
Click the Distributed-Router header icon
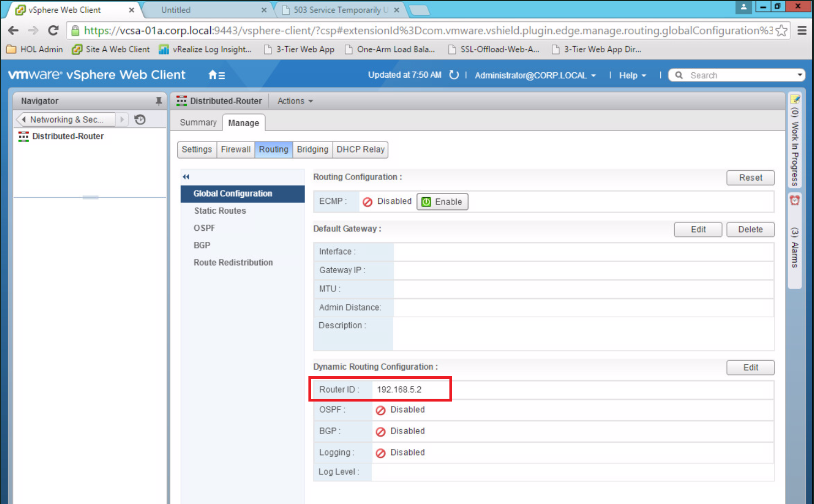[x=182, y=101]
